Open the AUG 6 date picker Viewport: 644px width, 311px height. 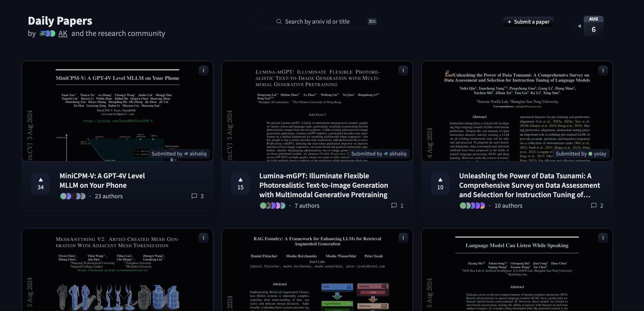click(x=593, y=26)
